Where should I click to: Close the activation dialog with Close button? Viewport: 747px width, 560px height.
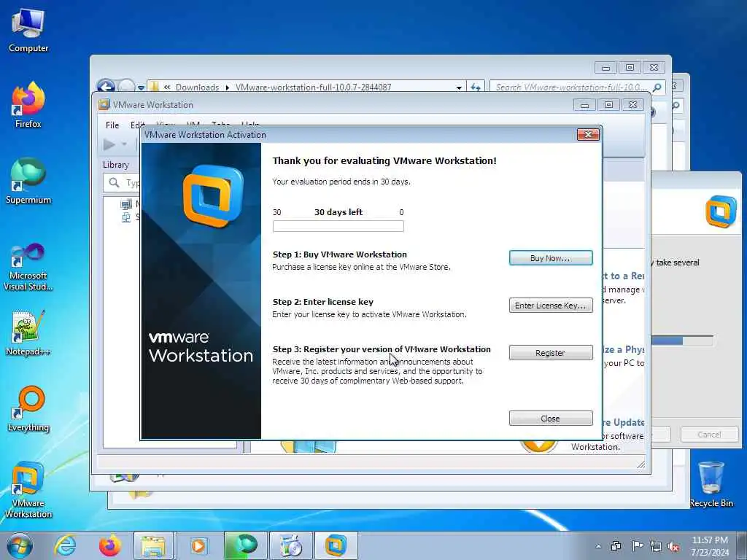551,418
